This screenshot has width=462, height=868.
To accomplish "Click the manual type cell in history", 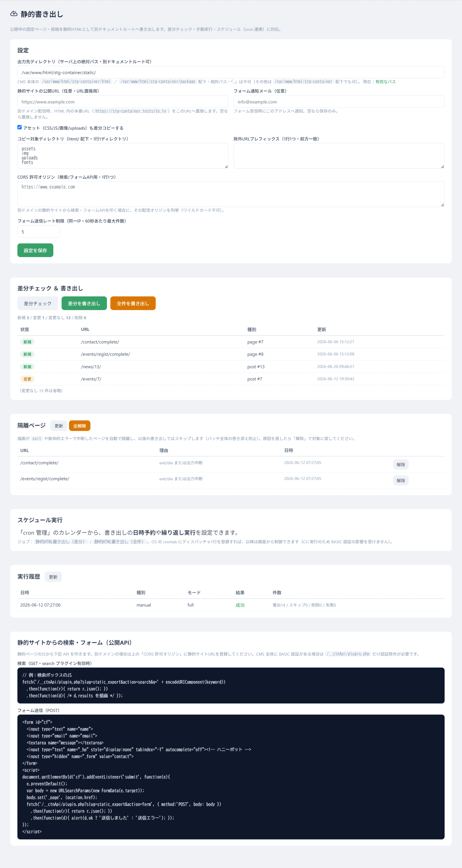I will pos(144,605).
